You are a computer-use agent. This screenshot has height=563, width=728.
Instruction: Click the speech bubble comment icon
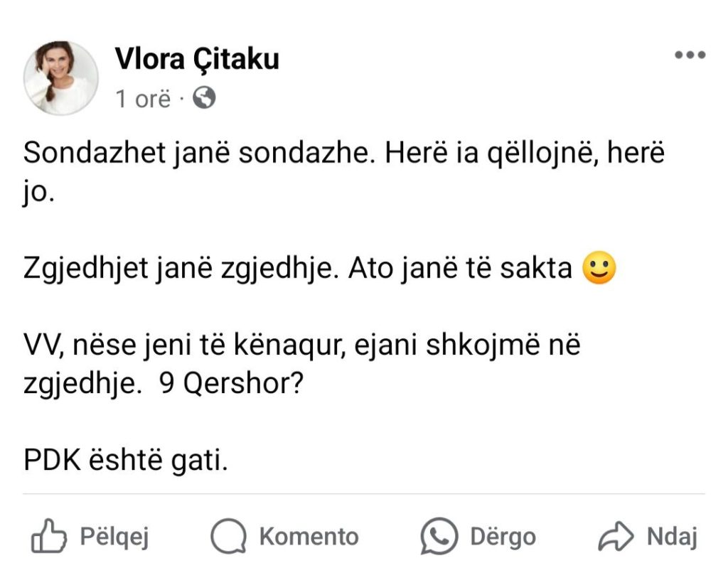[x=228, y=536]
